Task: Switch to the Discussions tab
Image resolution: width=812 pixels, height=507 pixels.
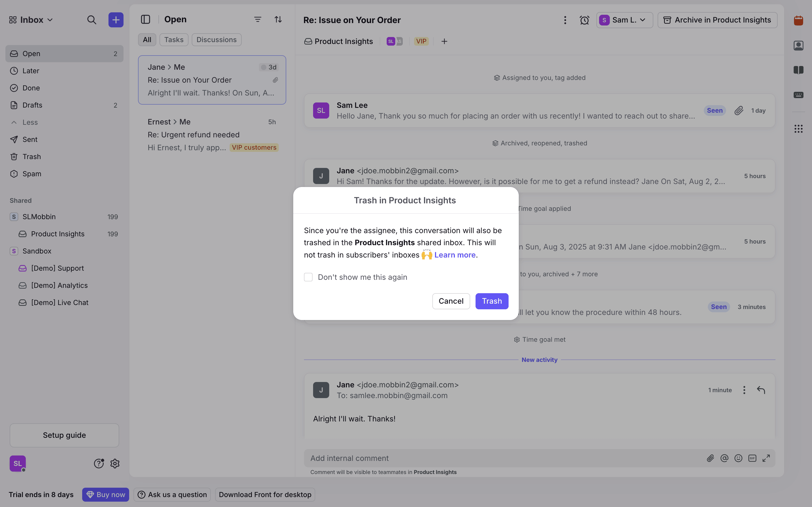Action: [x=216, y=40]
